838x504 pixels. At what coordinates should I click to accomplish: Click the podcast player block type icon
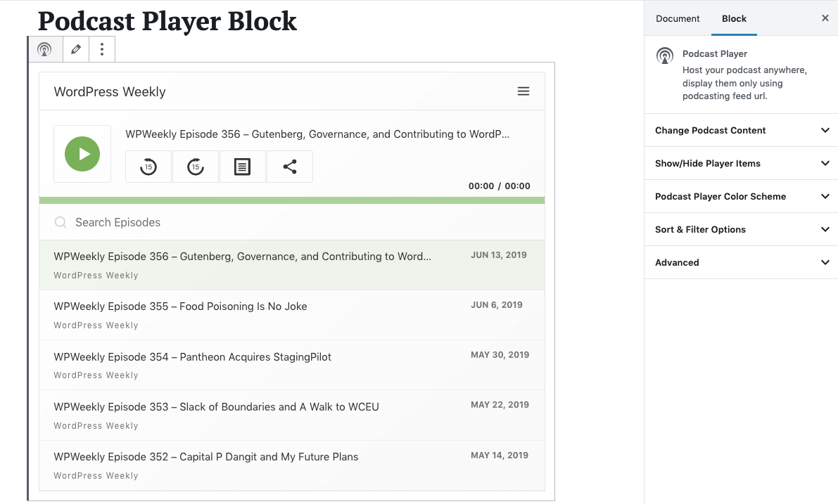coord(44,50)
